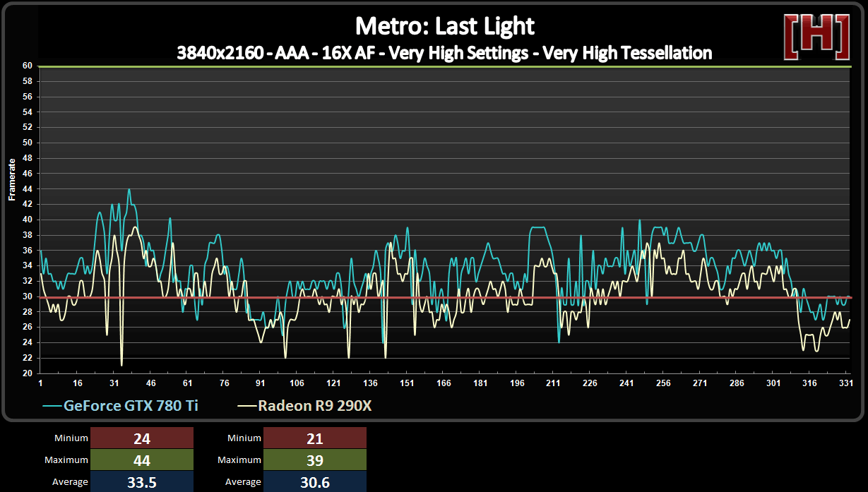Viewport: 868px width, 492px height.
Task: Click the Metro: Last Light chart title
Action: pos(444,26)
